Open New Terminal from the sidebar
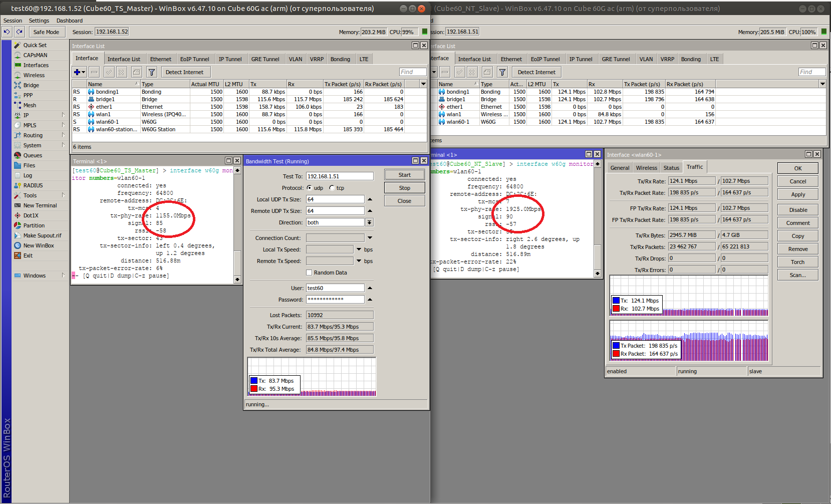Image resolution: width=831 pixels, height=504 pixels. [x=40, y=205]
